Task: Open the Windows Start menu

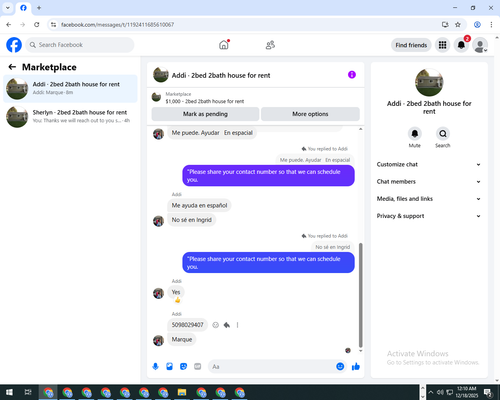Action: (x=9, y=392)
